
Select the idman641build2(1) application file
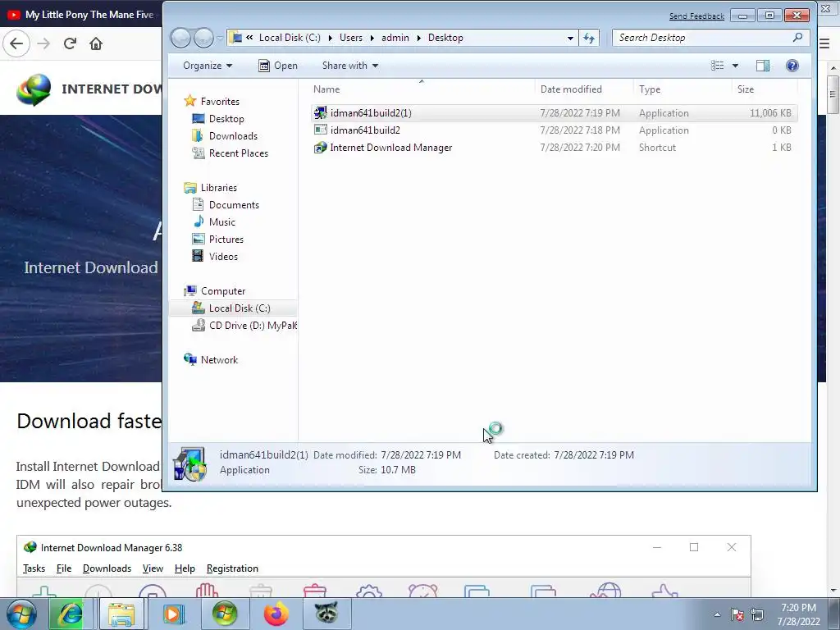[x=371, y=113]
